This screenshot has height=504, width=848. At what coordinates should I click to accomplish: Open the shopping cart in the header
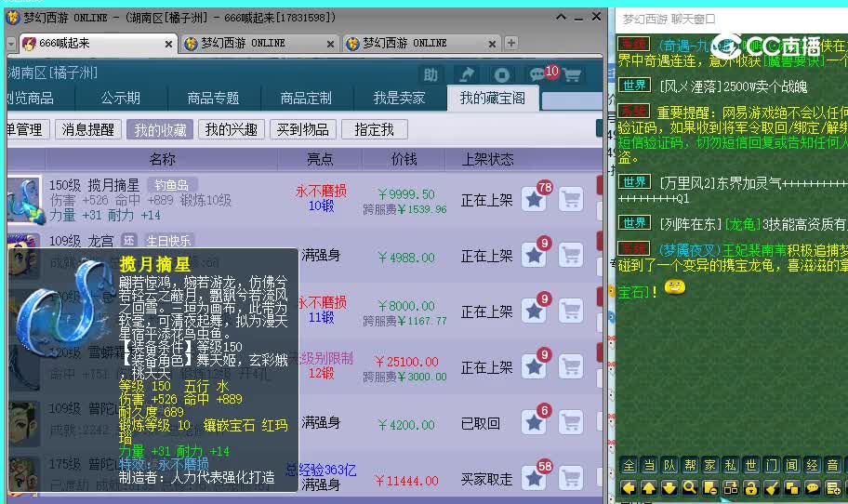click(572, 74)
